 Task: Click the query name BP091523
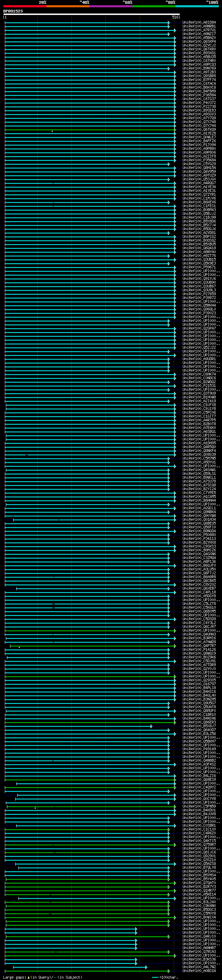13,11
